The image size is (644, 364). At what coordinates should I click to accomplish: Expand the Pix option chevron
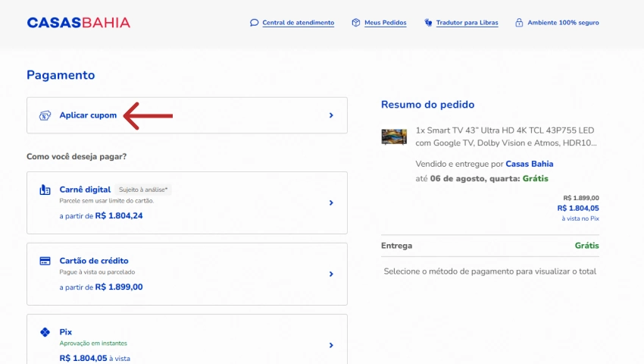click(x=331, y=345)
